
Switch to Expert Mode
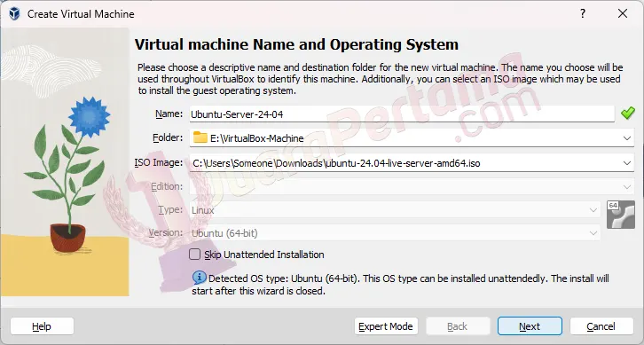pos(386,326)
